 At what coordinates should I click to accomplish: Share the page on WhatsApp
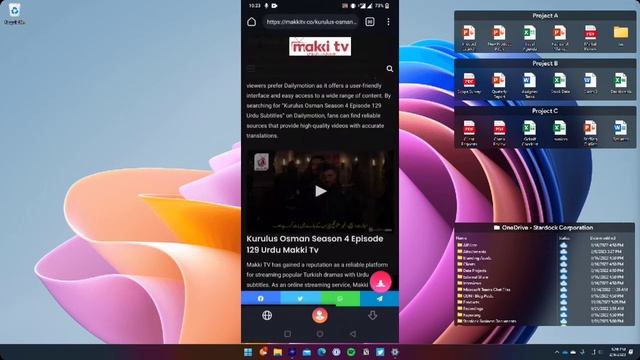pyautogui.click(x=340, y=299)
